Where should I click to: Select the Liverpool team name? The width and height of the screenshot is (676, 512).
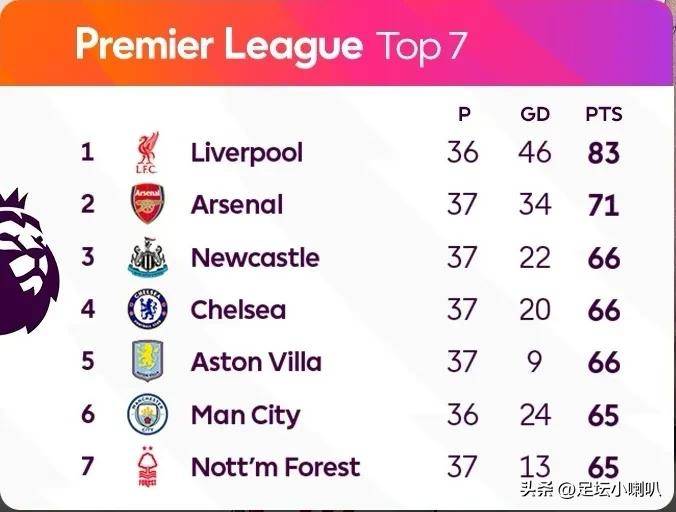point(247,153)
